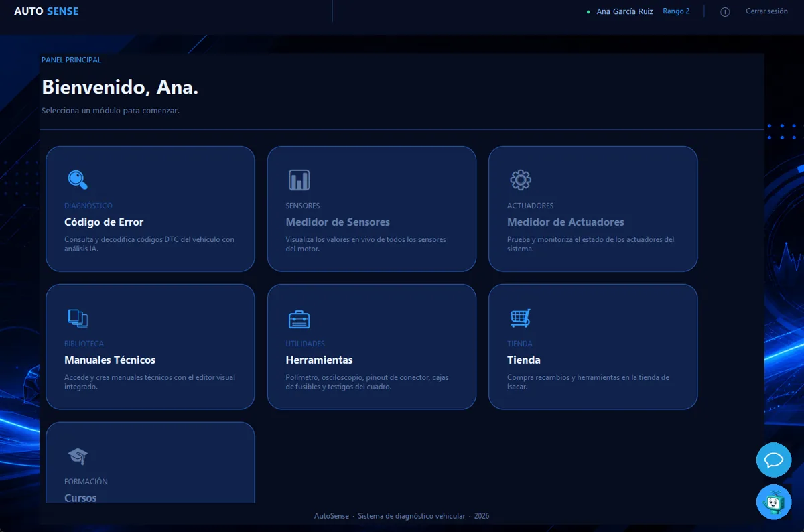Click the description about decoding DTC codes
Viewport: 804px width, 532px height.
click(149, 244)
